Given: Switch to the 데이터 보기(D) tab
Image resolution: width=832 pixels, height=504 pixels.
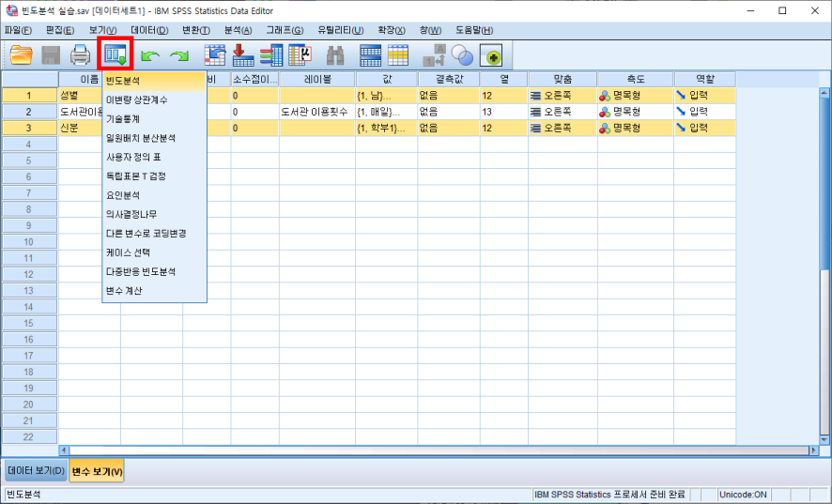Looking at the screenshot, I should point(36,470).
